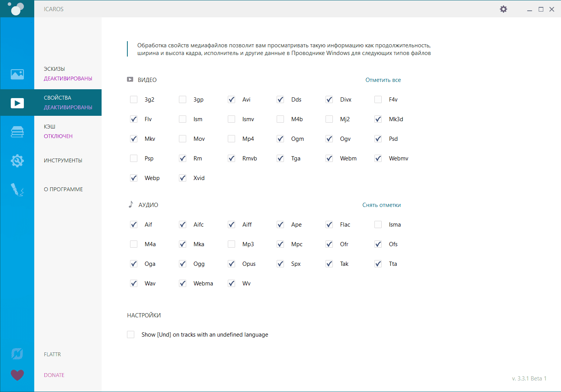Uncheck the Tga checkbox
The height and width of the screenshot is (392, 561).
coord(280,158)
